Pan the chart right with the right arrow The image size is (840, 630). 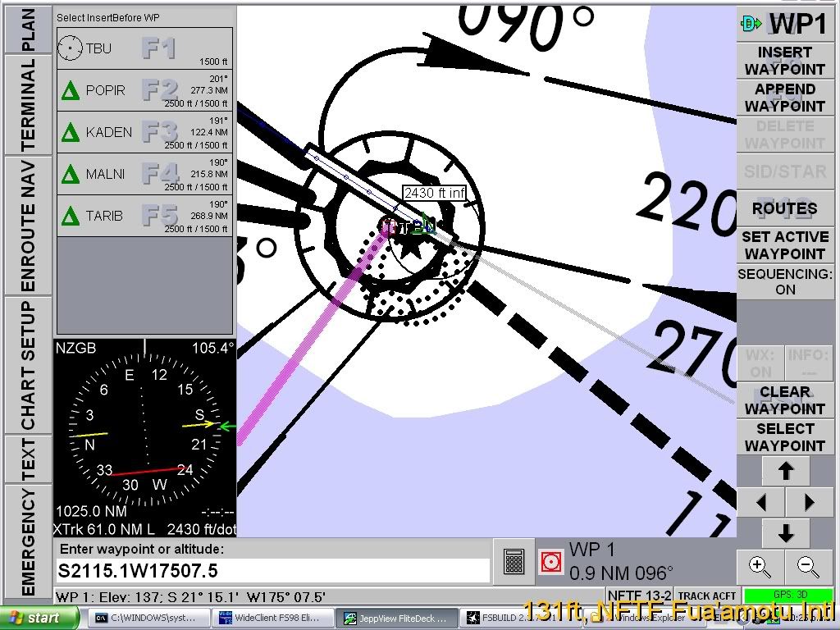[810, 502]
